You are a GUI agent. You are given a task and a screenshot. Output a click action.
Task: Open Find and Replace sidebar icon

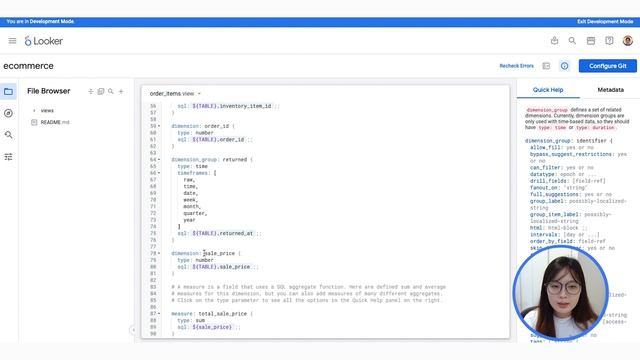coord(8,135)
